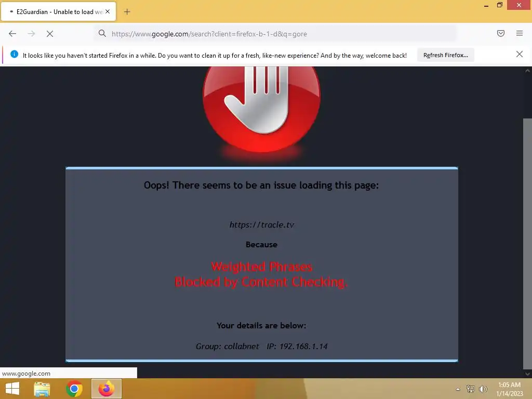Click the scrollbar up arrow
Viewport: 532px width, 399px height.
(527, 71)
